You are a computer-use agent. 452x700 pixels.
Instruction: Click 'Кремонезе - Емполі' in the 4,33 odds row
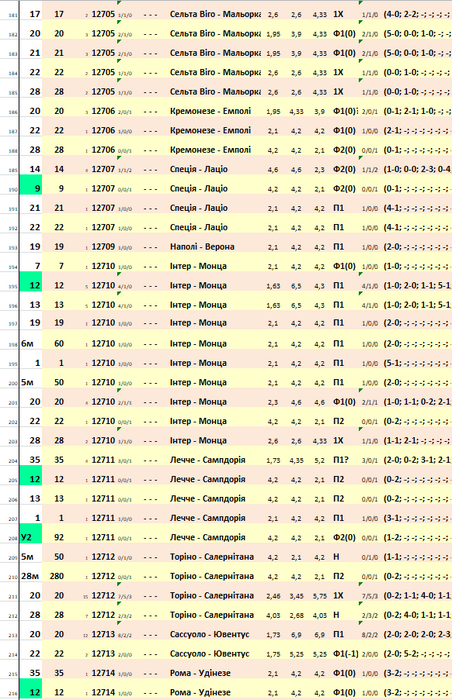tap(210, 111)
